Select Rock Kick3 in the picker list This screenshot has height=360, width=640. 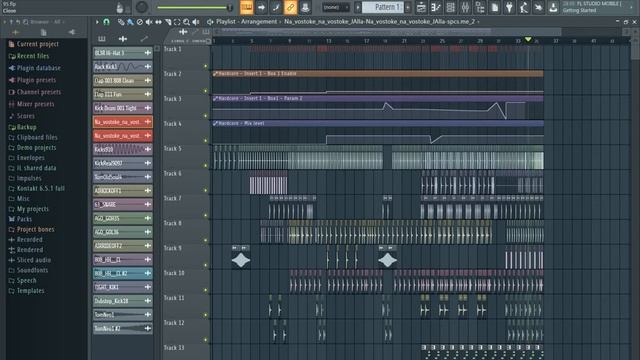coord(122,67)
